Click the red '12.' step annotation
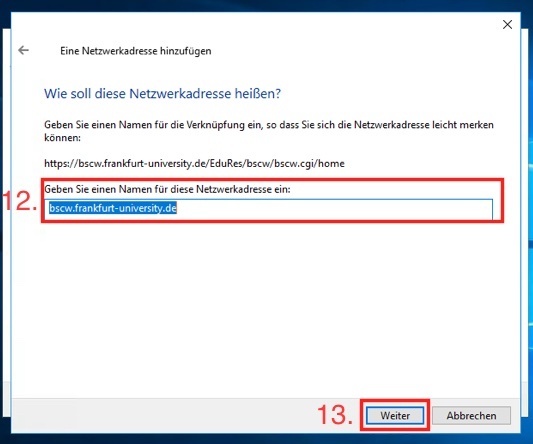 tap(20, 201)
